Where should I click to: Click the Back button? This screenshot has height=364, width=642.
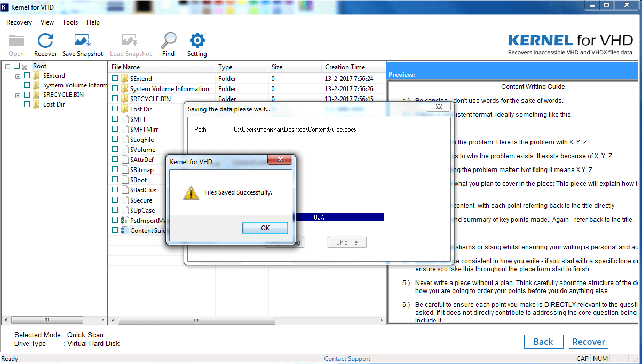543,342
